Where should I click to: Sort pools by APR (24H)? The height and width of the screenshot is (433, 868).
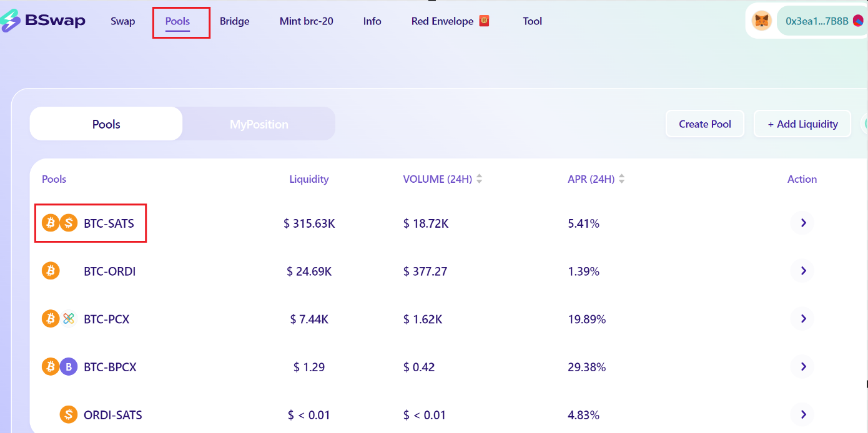(x=622, y=179)
